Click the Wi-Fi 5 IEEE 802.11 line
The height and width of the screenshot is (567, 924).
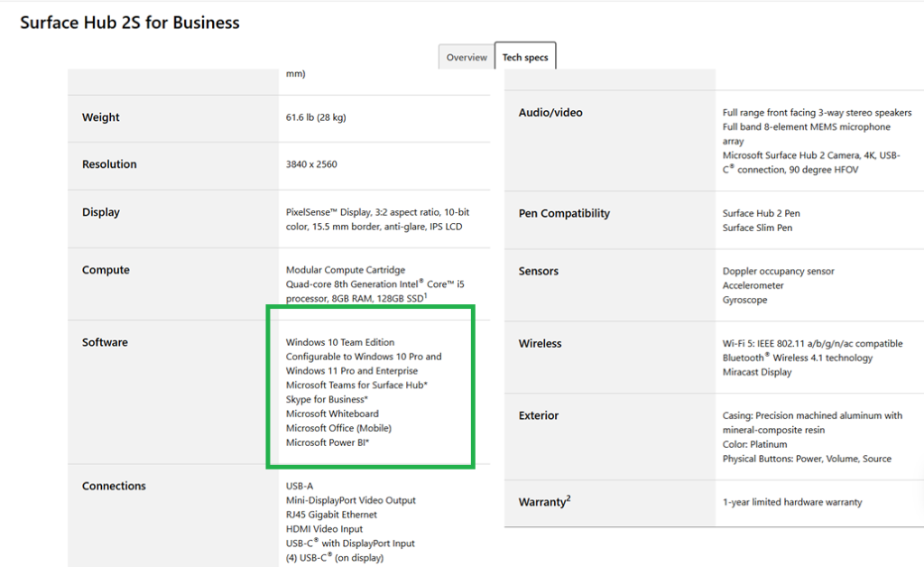click(x=813, y=344)
